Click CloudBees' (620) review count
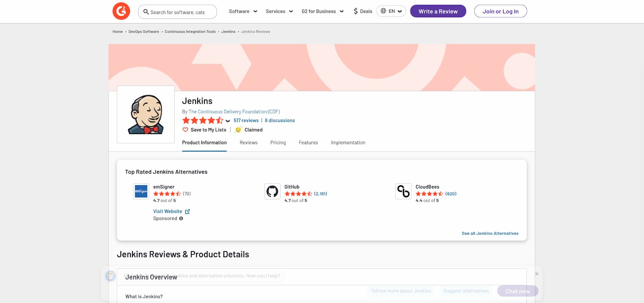 pyautogui.click(x=451, y=194)
